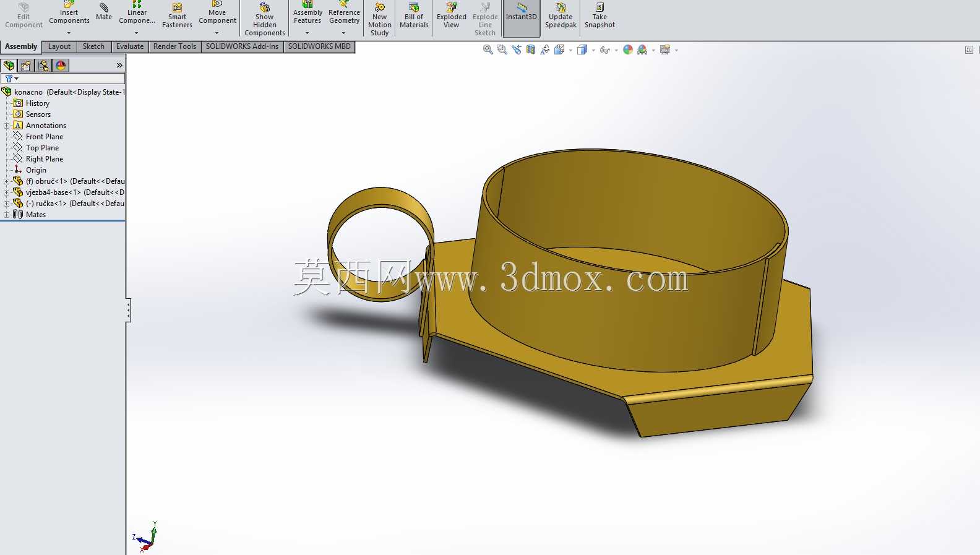
Task: Open FeatureManager Design Tree tab
Action: click(x=9, y=65)
